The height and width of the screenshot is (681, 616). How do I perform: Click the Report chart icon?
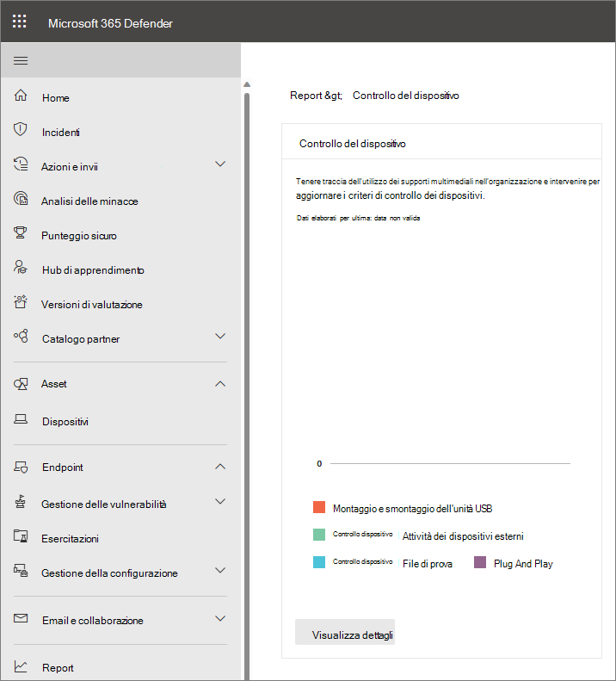(21, 666)
